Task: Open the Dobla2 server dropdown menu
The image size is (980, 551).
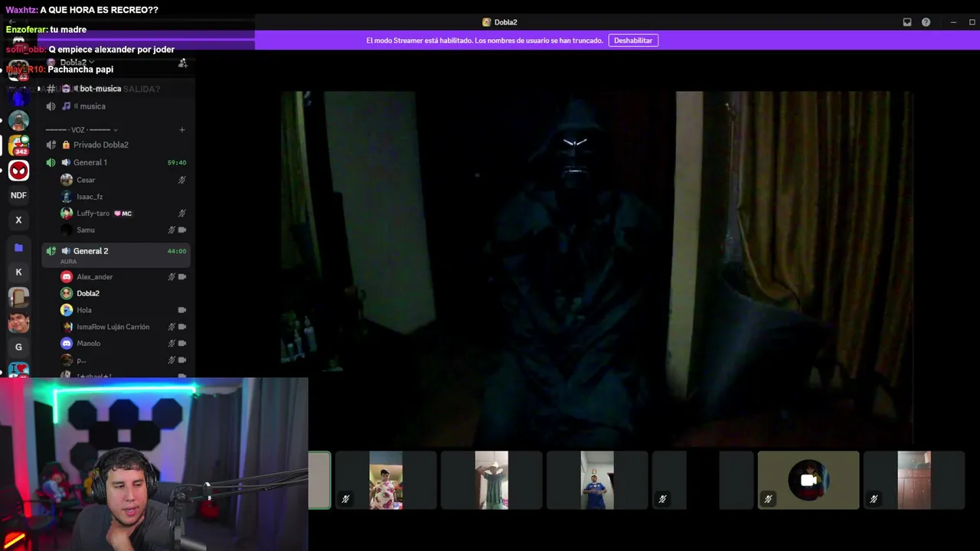Action: tap(77, 63)
